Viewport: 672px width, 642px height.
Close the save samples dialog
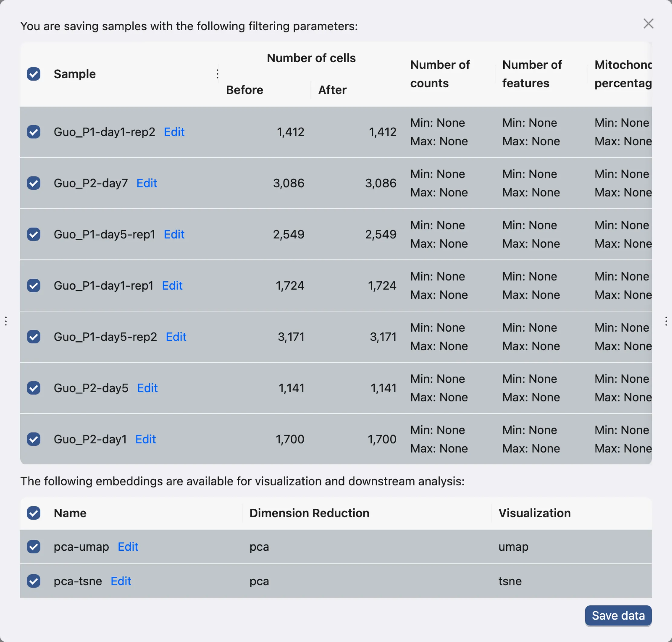click(648, 24)
